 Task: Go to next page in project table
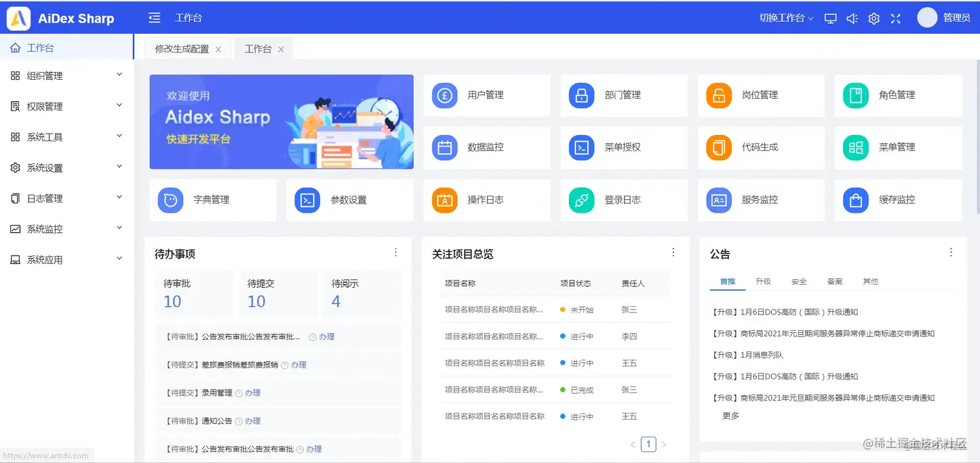point(664,444)
